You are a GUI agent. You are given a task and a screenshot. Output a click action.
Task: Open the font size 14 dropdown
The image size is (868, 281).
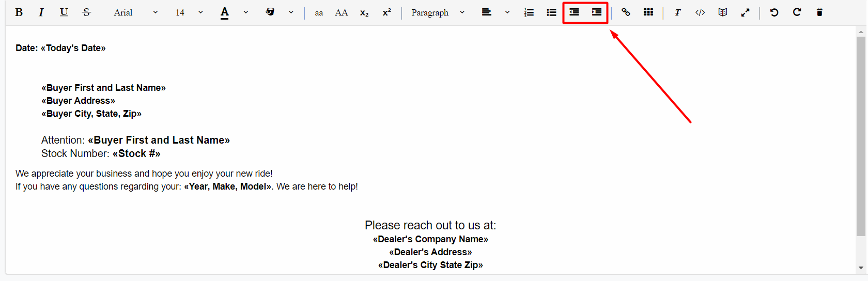(x=189, y=12)
